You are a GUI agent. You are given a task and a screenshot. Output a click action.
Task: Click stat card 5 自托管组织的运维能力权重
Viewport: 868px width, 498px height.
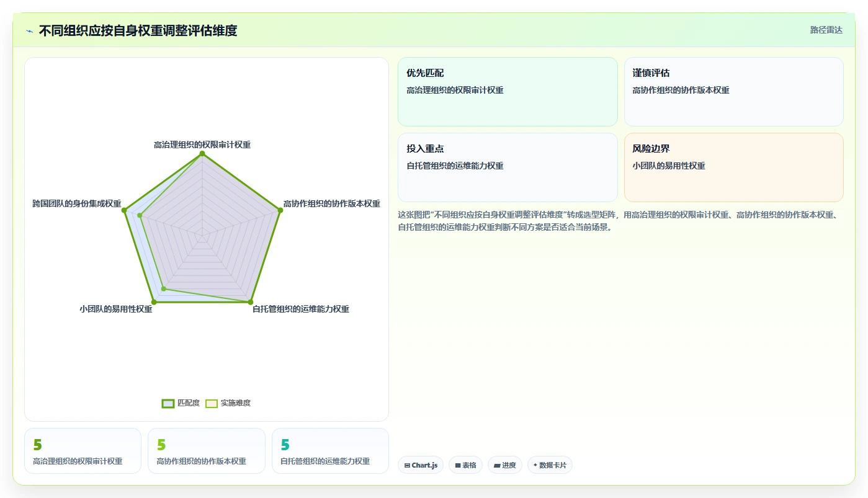pyautogui.click(x=330, y=451)
